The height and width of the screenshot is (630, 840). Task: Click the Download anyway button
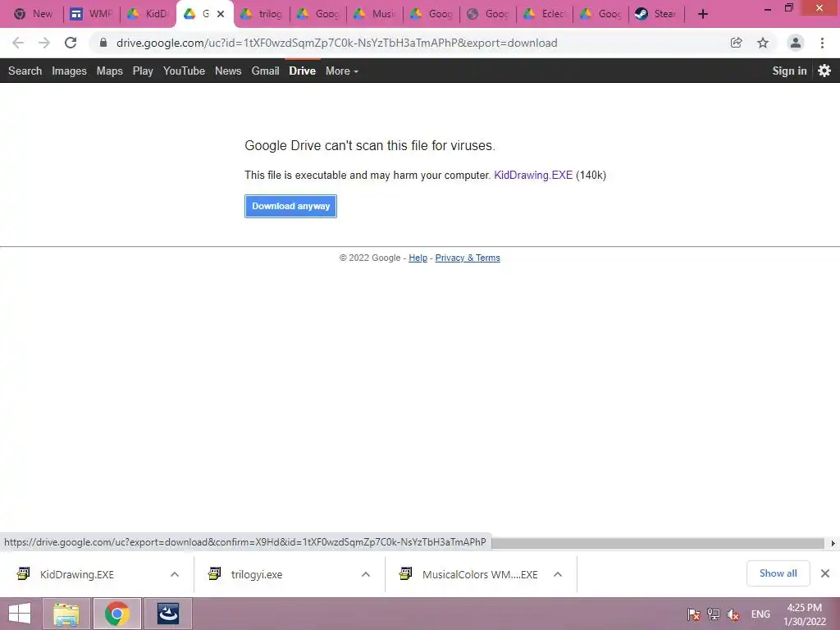click(290, 206)
